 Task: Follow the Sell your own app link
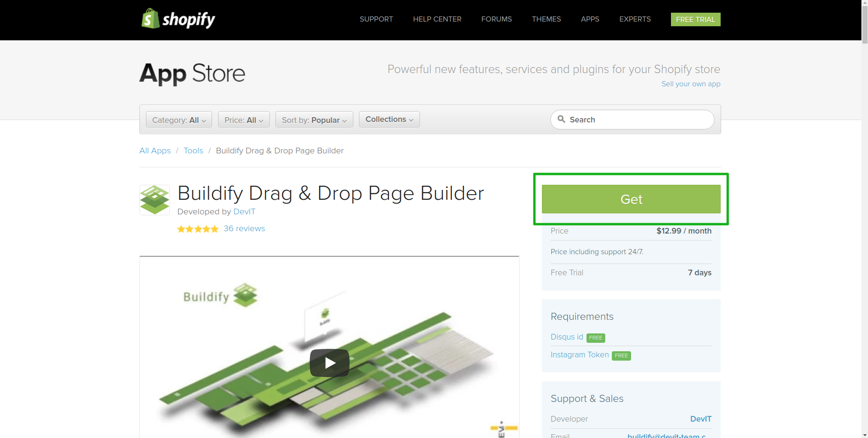[x=691, y=84]
